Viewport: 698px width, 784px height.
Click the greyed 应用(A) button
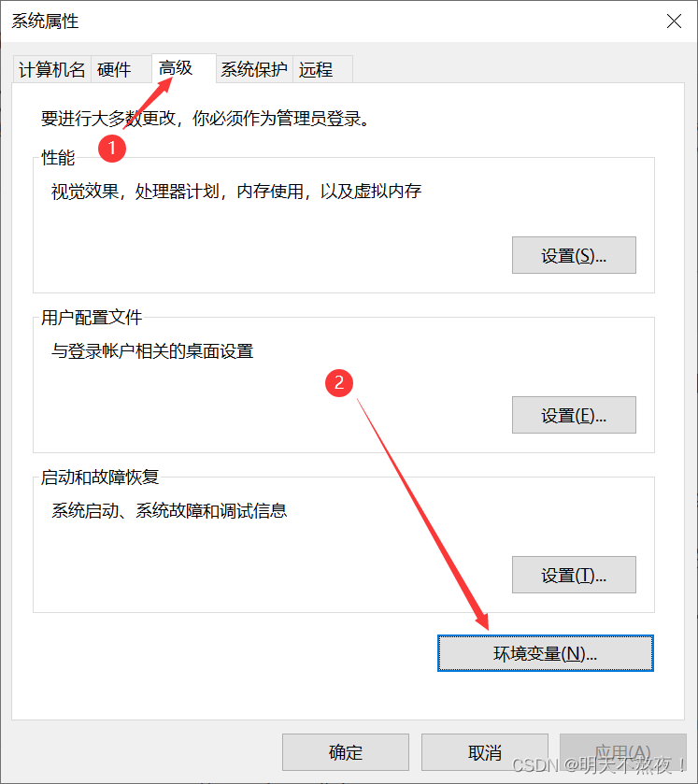pos(623,752)
